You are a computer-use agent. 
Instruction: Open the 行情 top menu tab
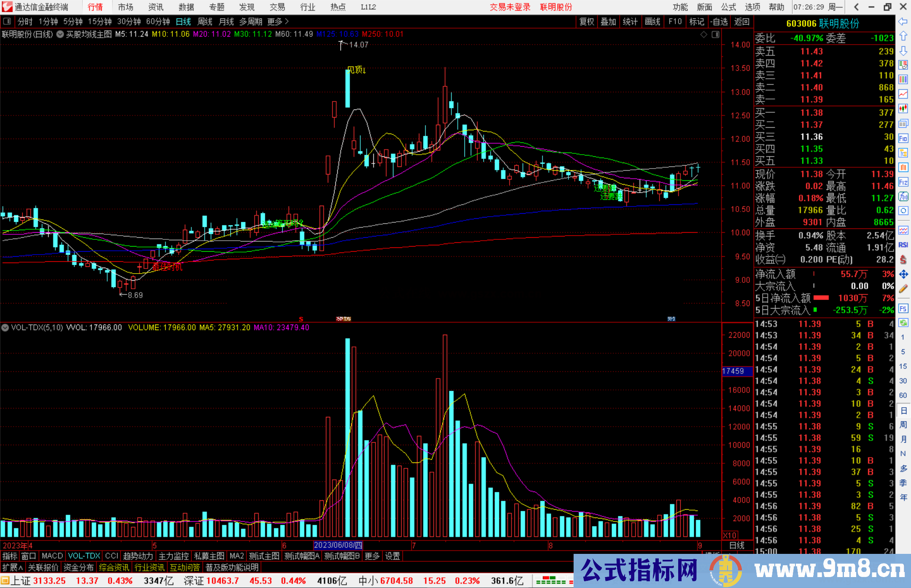tap(95, 7)
